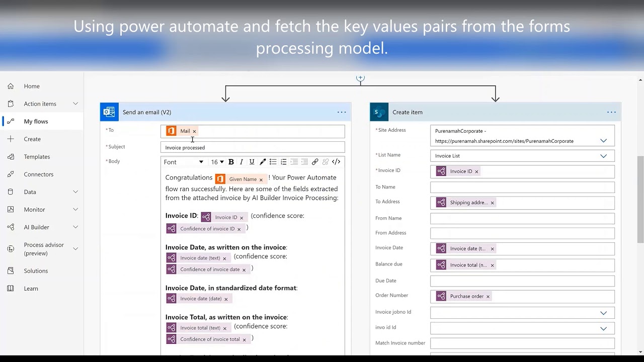Insert a hyperlink in the body
The width and height of the screenshot is (644, 362).
tap(315, 162)
